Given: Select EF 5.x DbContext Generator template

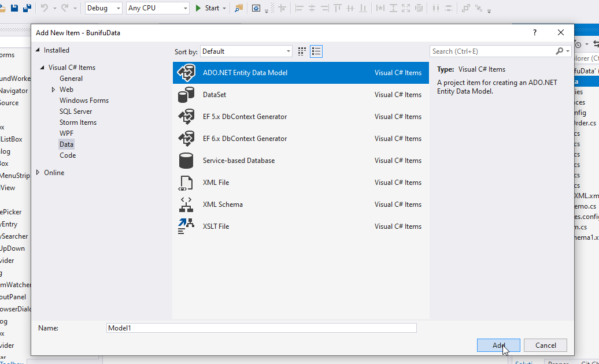Looking at the screenshot, I should point(301,116).
